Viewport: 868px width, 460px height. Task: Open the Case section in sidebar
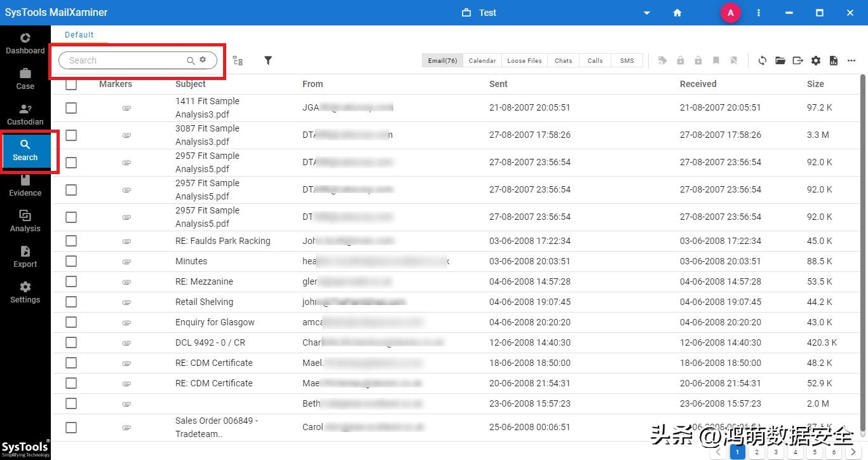[x=25, y=79]
